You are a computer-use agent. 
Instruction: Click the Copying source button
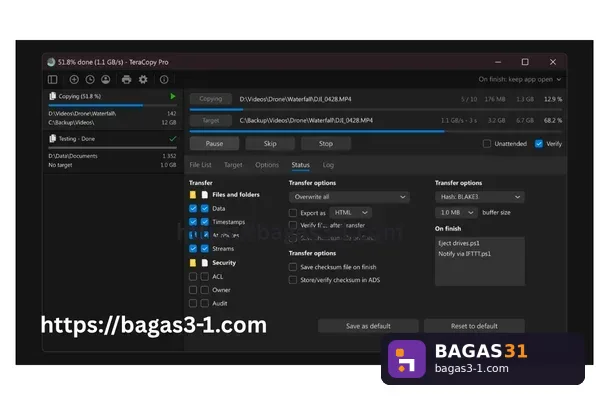point(210,99)
